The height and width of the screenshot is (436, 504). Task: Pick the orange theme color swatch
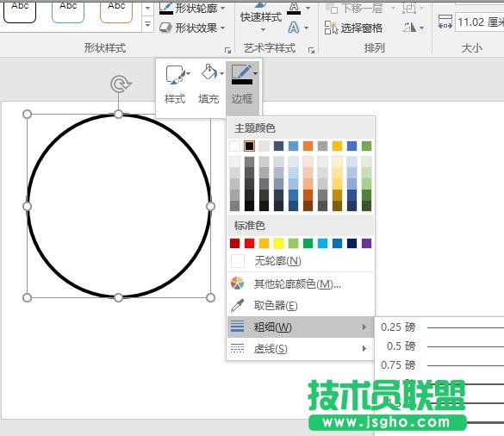[x=308, y=146]
